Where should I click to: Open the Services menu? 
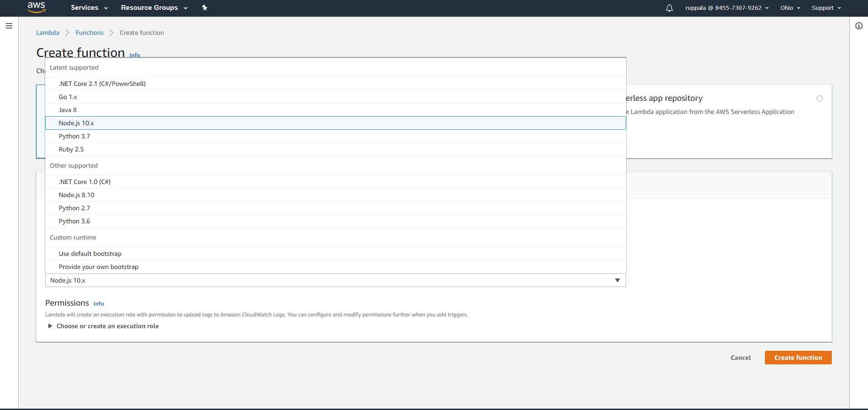[x=85, y=8]
